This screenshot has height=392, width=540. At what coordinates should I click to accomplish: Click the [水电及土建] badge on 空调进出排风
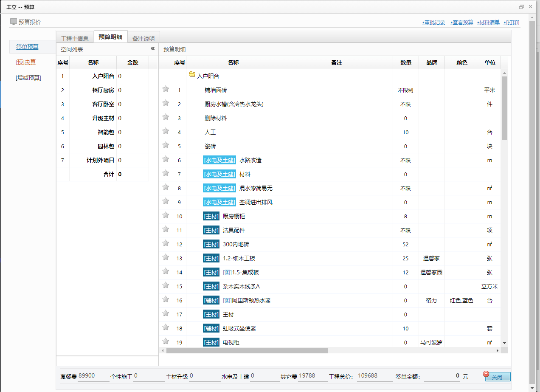coord(219,202)
